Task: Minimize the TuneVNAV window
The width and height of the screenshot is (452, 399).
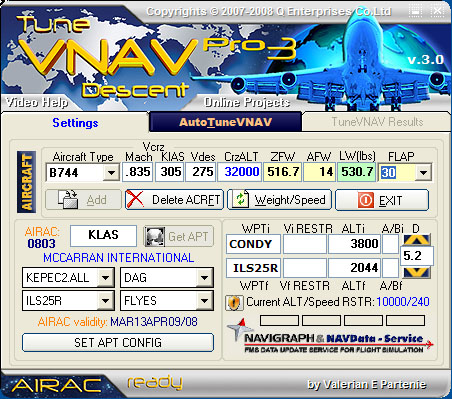Action: pos(416,11)
